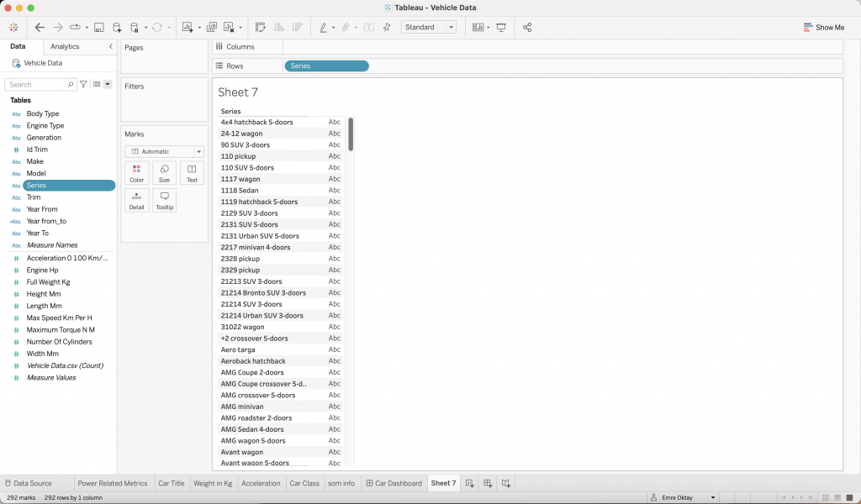Viewport: 861px width, 504px height.
Task: Open the Emre Oktay user dropdown
Action: coord(687,497)
